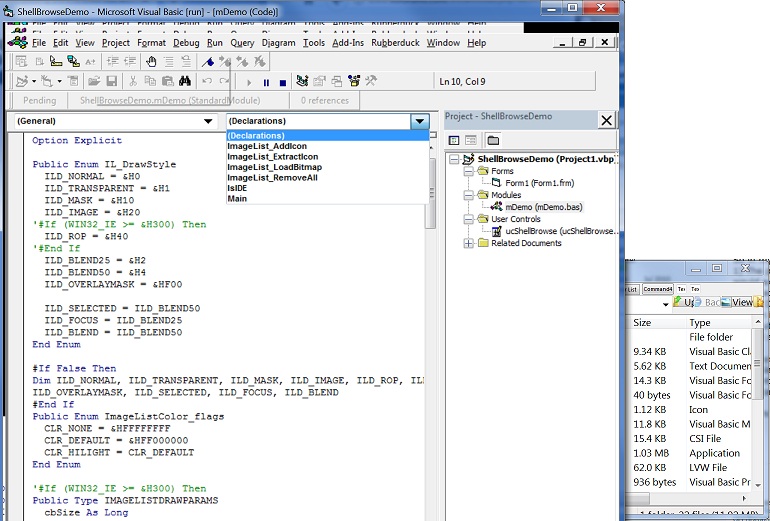The height and width of the screenshot is (521, 770).
Task: Select IsIDE from the procedure list
Action: tap(328, 188)
